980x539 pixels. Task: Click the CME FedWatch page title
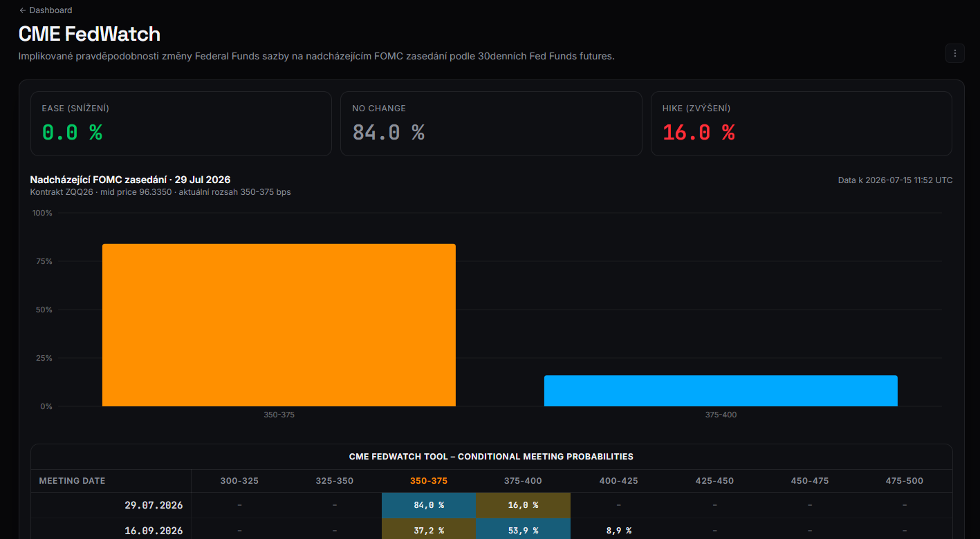tap(89, 34)
